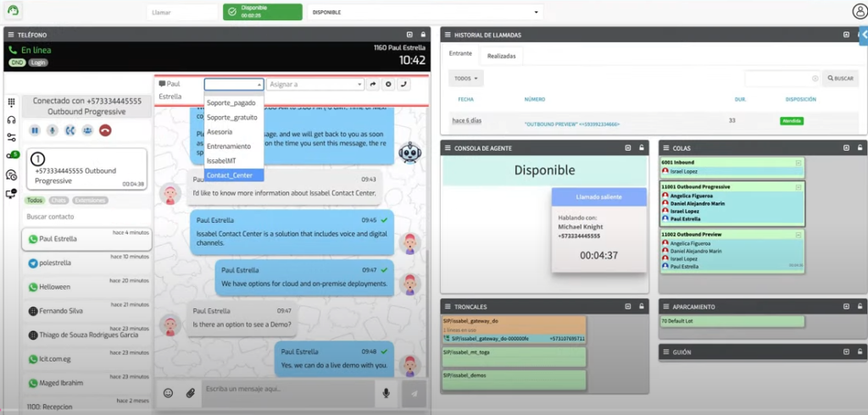Filter contacts by Chats
868x415 pixels.
pyautogui.click(x=58, y=201)
